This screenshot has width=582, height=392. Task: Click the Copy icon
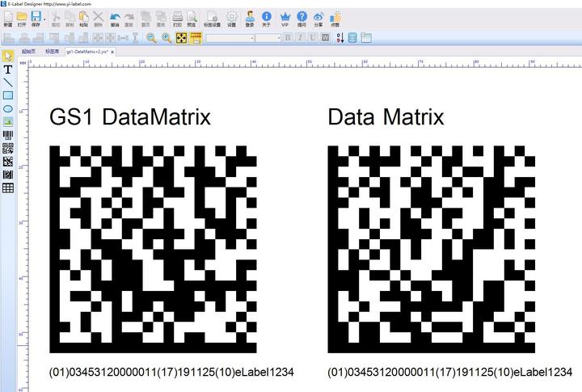pyautogui.click(x=70, y=19)
